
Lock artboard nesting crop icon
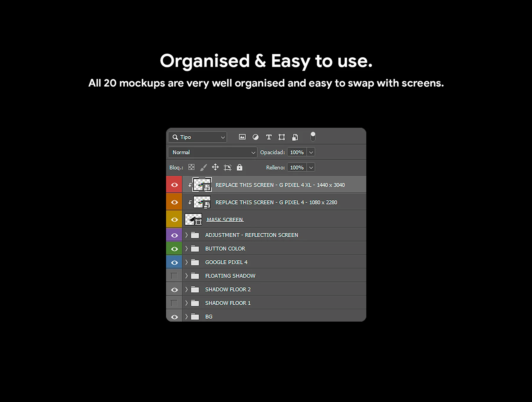point(227,168)
